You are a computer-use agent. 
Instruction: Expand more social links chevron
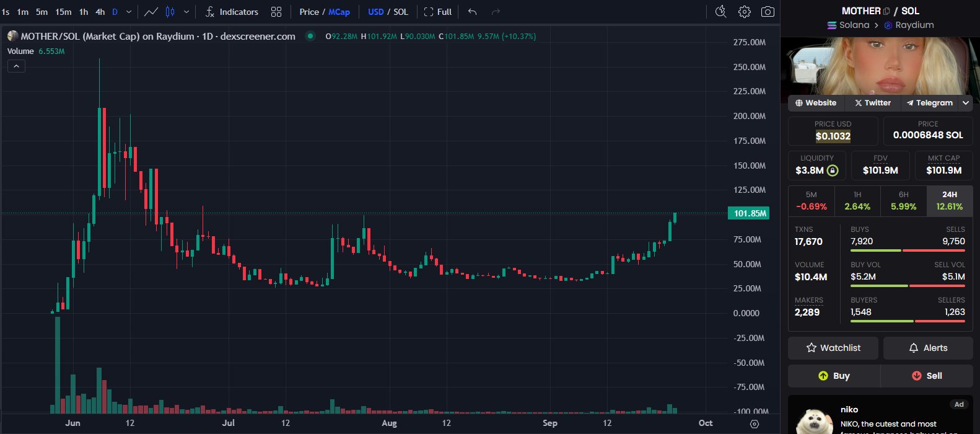click(x=966, y=103)
